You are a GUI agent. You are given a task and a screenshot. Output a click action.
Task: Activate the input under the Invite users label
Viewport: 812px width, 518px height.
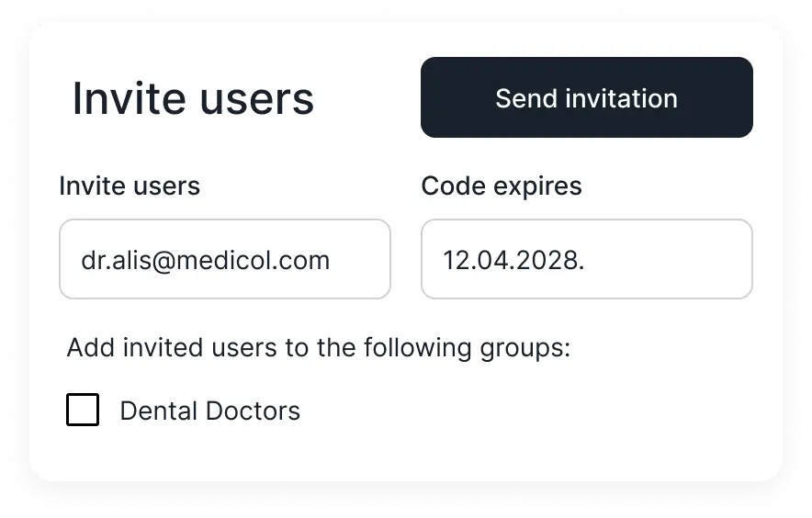[224, 259]
